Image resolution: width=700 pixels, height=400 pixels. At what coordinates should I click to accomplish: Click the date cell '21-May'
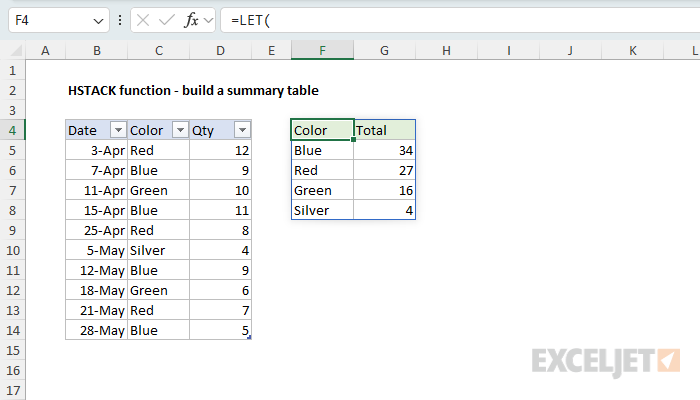click(x=96, y=310)
